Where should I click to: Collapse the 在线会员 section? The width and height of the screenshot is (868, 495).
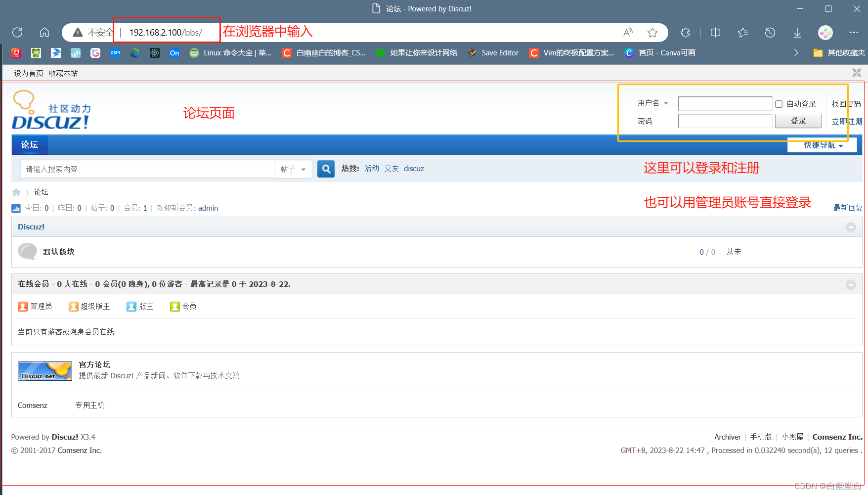pos(851,284)
